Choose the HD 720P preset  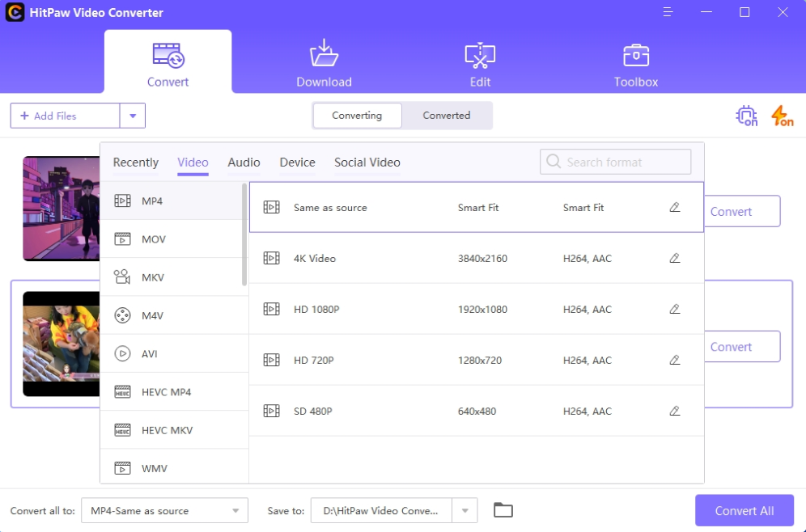[477, 360]
